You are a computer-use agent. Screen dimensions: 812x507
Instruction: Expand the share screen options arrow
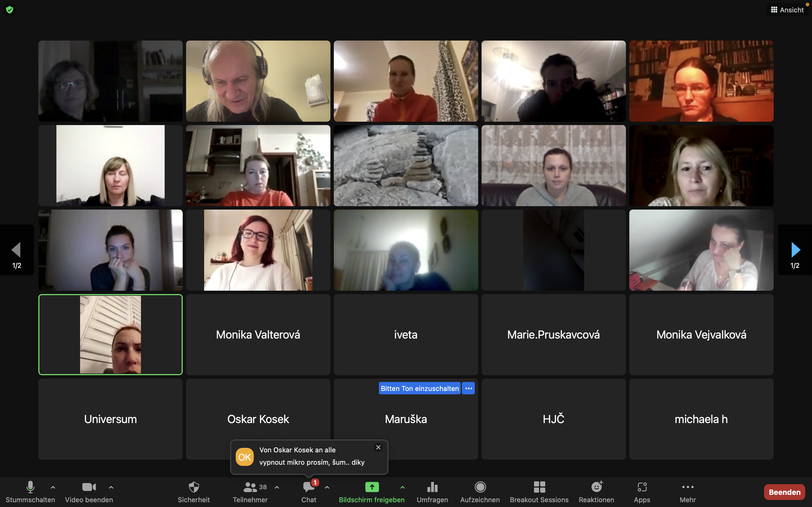(x=402, y=487)
